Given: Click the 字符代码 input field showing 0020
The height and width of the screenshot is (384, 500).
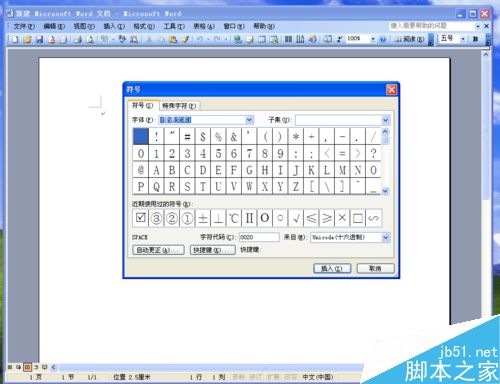Looking at the screenshot, I should point(259,237).
